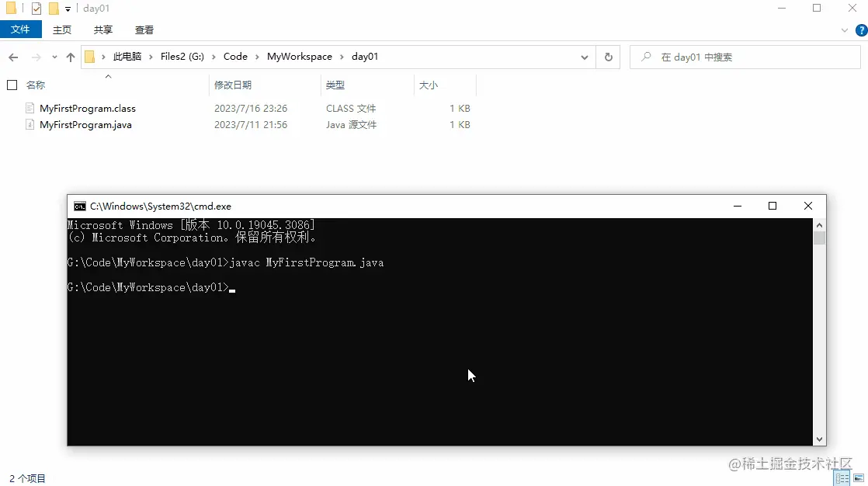Sort by 名称 column header

(36, 85)
